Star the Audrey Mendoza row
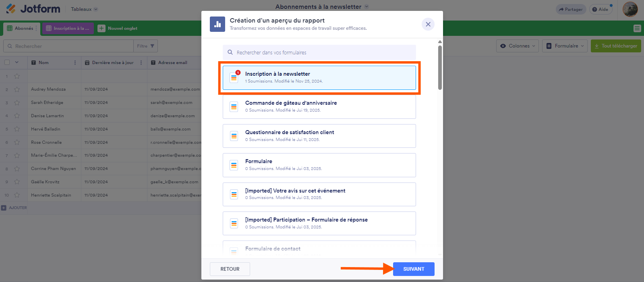 pos(17,89)
